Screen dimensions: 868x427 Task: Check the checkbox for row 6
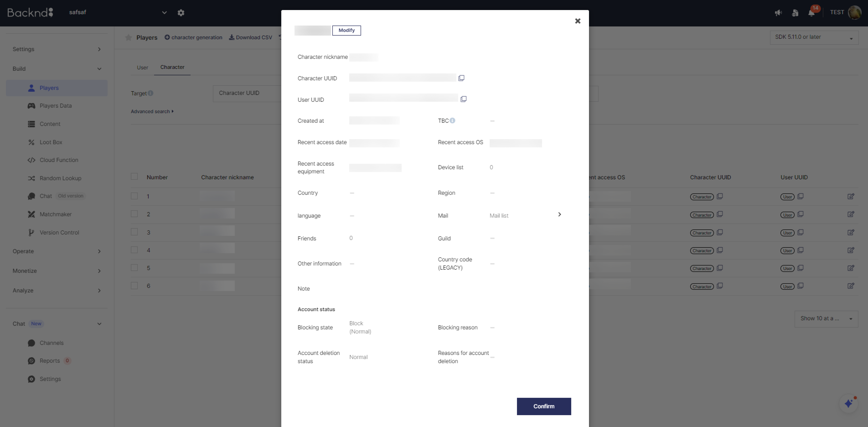click(134, 286)
